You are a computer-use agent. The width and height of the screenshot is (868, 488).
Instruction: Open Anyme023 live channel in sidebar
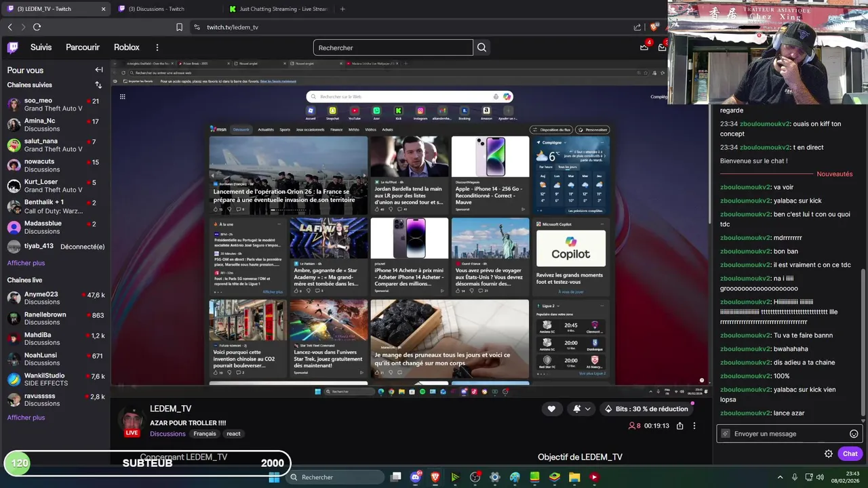pos(56,298)
